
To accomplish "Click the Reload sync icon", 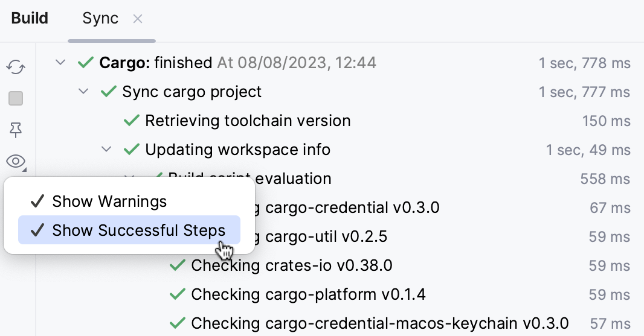I will [x=16, y=67].
